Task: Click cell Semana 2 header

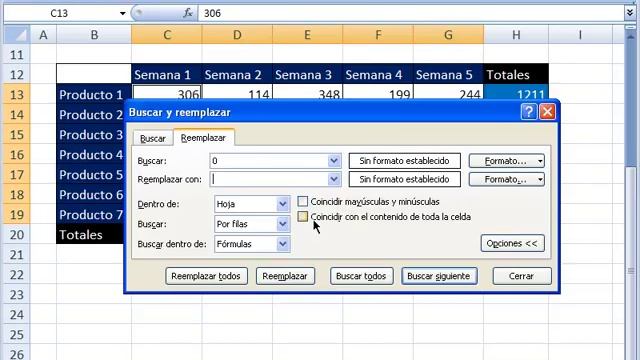Action: [x=237, y=75]
